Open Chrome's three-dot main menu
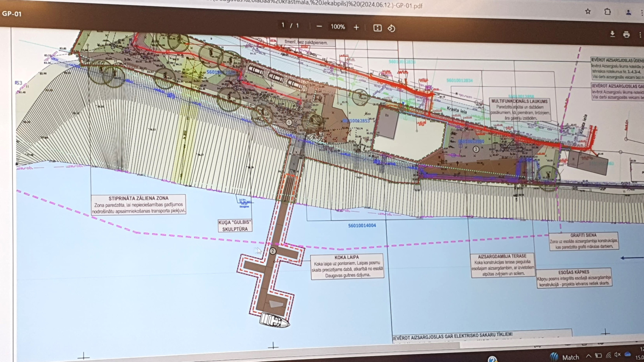The width and height of the screenshot is (644, 362). (x=642, y=13)
